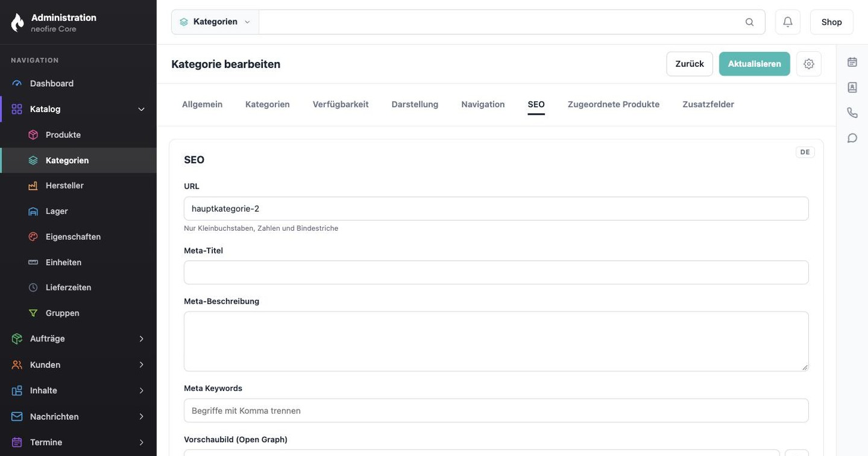The width and height of the screenshot is (868, 456).
Task: Click the phone icon in right sidebar
Action: tap(852, 113)
